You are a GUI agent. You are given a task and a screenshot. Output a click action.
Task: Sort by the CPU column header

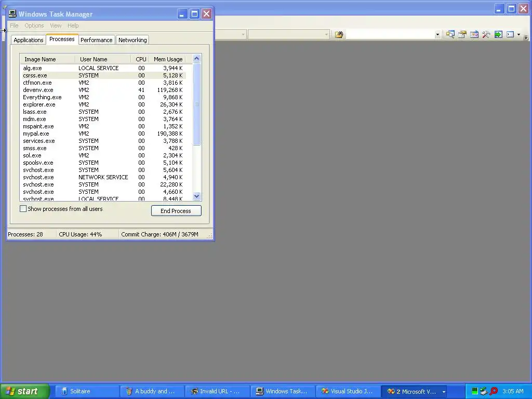[140, 59]
